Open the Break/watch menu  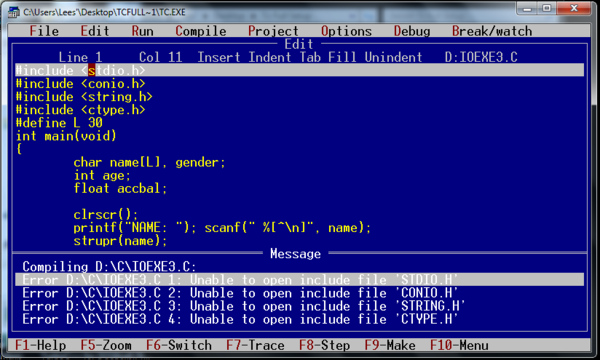point(492,31)
